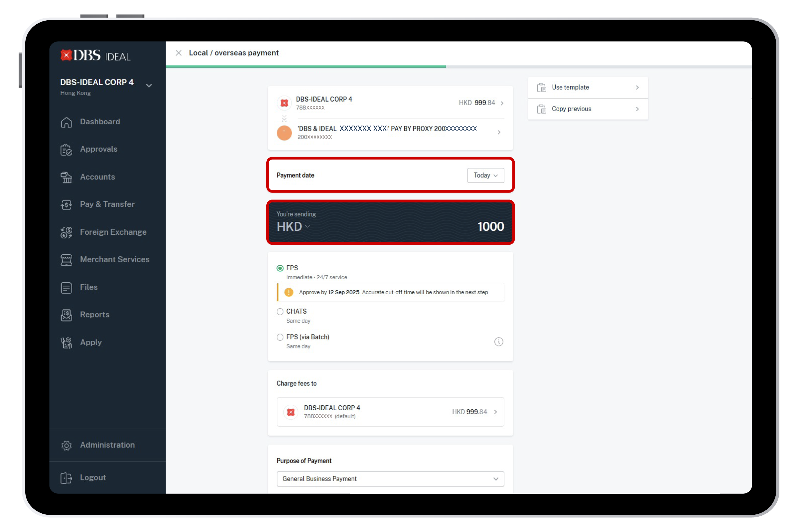Expand the DBS-IDEAL CORP 4 company switcher

(149, 85)
